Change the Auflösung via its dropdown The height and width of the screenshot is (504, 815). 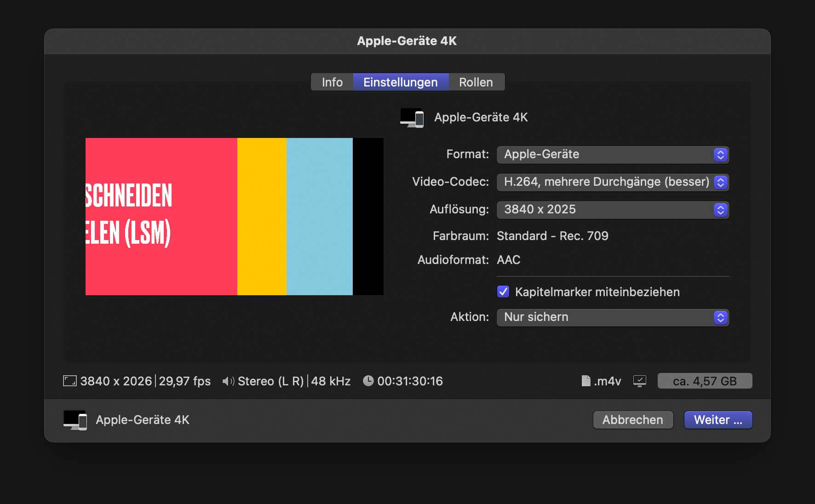(721, 210)
